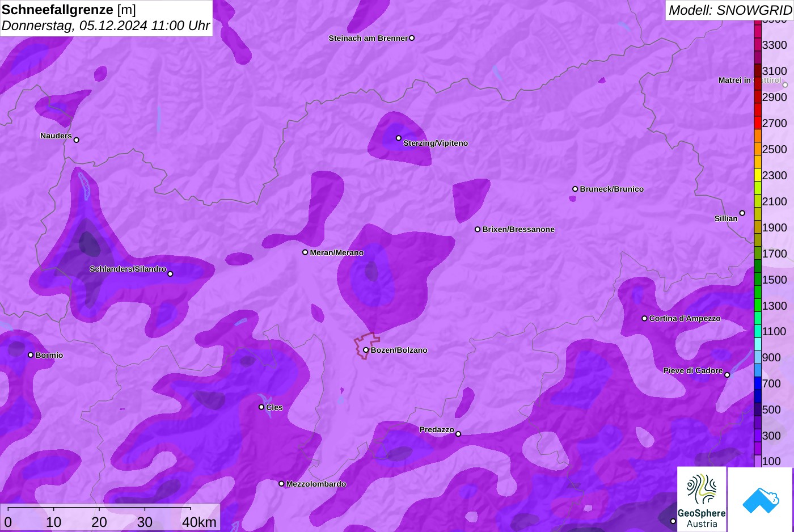
Task: Click the Schneefallgrenze [m] title
Action: click(x=69, y=10)
